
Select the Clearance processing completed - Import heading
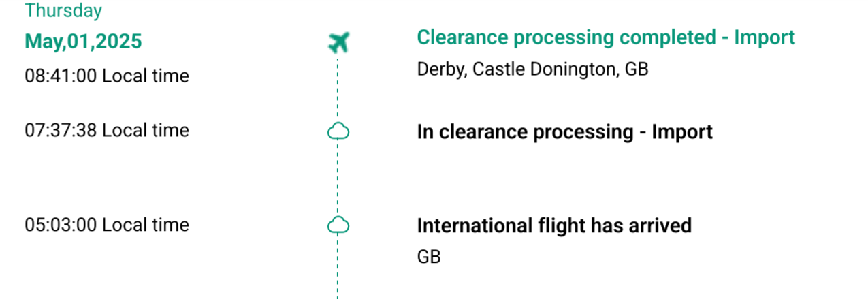tap(606, 37)
